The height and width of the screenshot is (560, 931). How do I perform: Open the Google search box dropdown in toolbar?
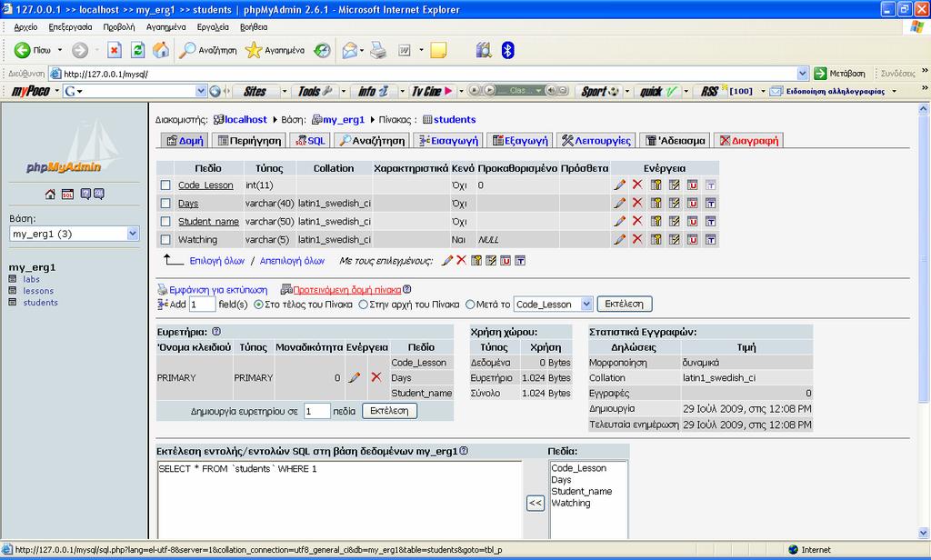click(x=201, y=92)
